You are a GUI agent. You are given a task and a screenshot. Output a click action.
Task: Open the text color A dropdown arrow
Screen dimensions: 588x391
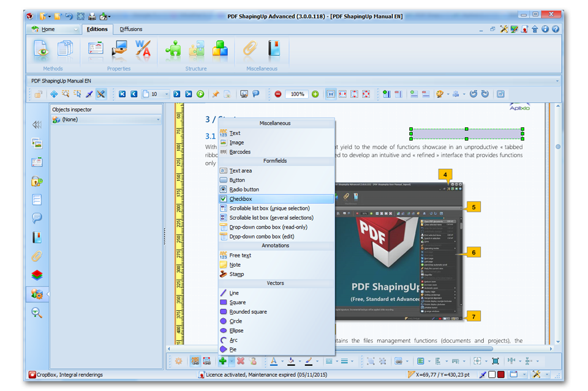[x=282, y=362]
